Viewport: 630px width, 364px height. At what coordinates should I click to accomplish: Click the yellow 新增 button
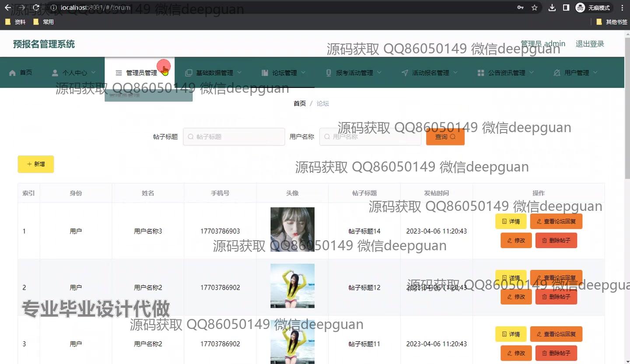click(x=36, y=164)
